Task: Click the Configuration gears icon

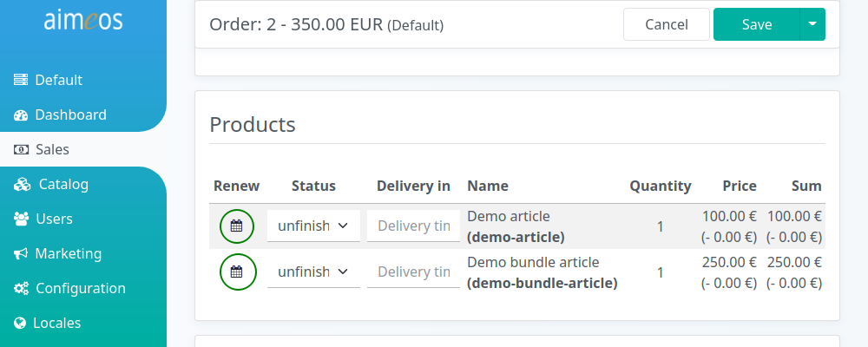Action: (x=21, y=288)
